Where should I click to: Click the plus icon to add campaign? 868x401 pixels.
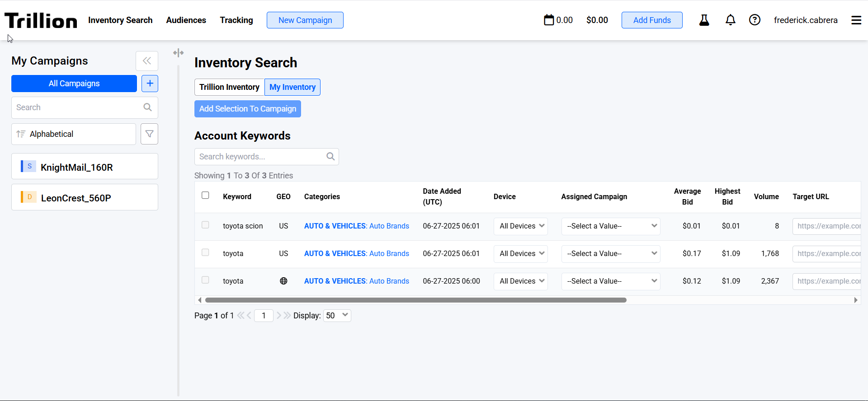[150, 84]
